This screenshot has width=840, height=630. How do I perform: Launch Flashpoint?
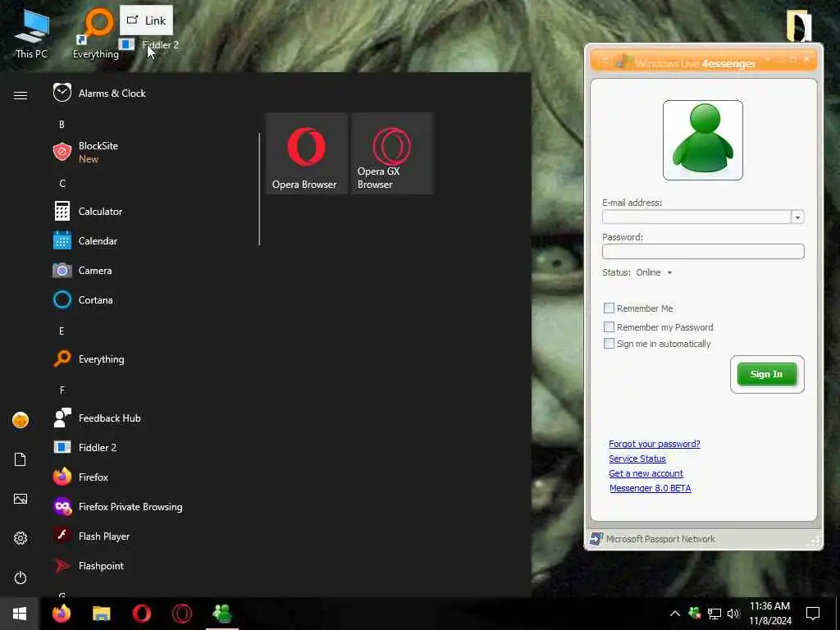pos(89,566)
